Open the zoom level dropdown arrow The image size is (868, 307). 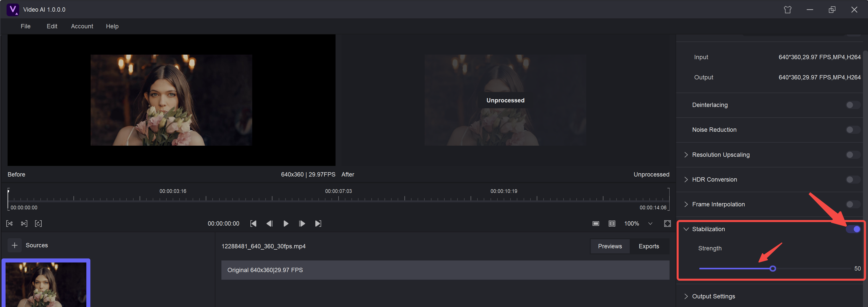click(650, 224)
